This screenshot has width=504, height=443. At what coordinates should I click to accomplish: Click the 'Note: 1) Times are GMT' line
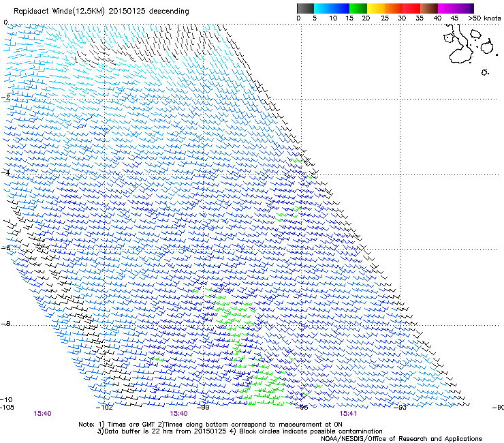tap(210, 425)
